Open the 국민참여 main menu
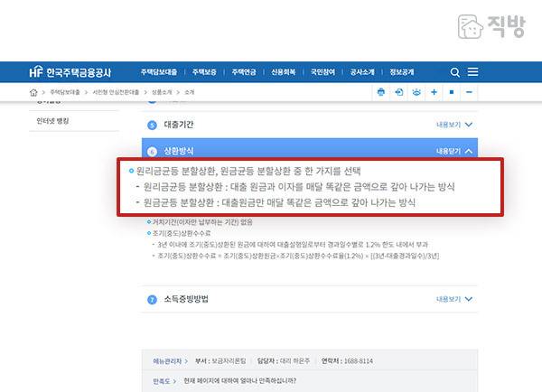 (x=322, y=72)
